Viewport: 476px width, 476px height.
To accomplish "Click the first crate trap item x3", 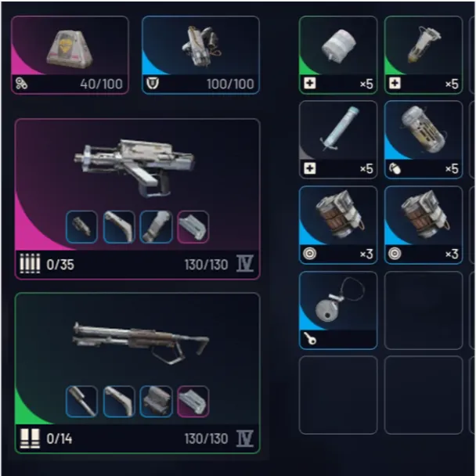I will [338, 225].
